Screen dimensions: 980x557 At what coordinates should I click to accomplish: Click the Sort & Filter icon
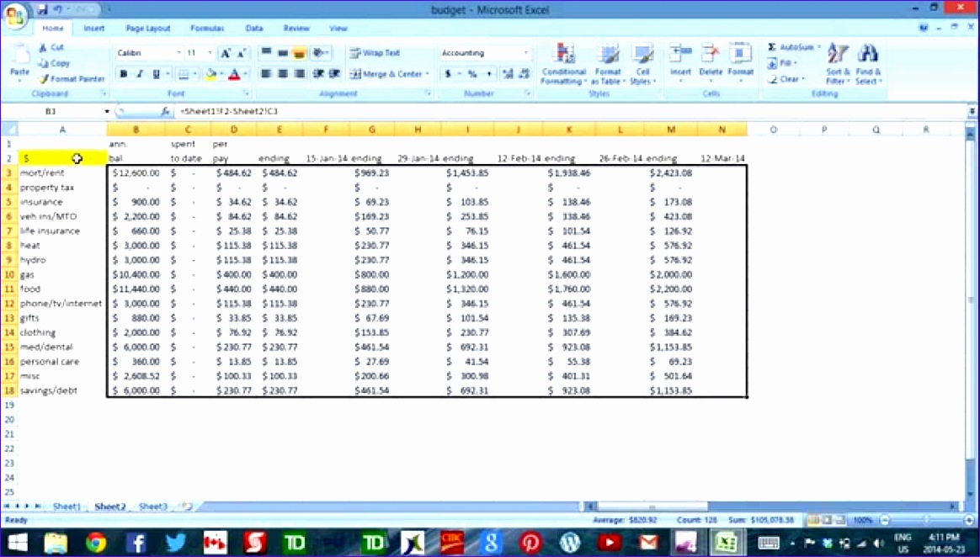coord(837,65)
